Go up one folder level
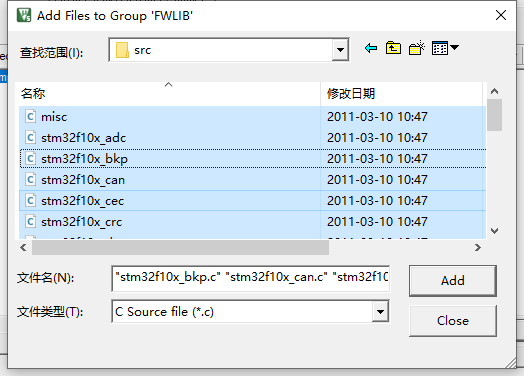524x376 pixels. click(x=393, y=48)
